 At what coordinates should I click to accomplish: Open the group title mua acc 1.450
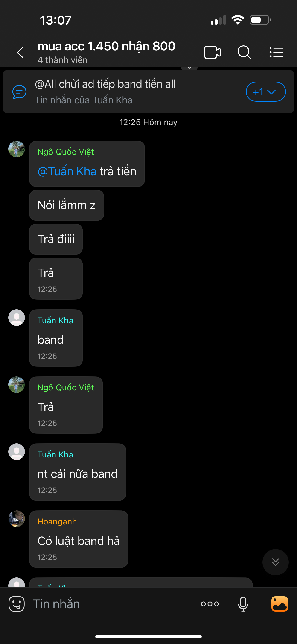(107, 46)
